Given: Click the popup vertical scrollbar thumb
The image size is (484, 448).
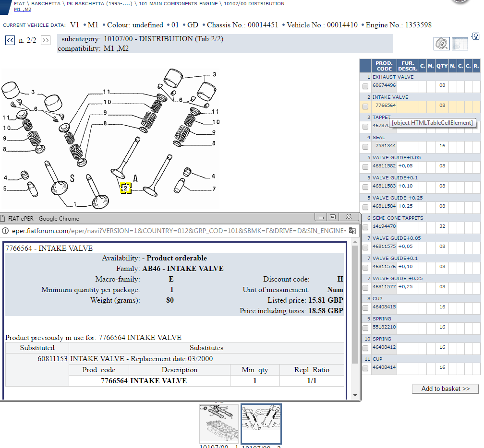Looking at the screenshot, I should [x=355, y=304].
